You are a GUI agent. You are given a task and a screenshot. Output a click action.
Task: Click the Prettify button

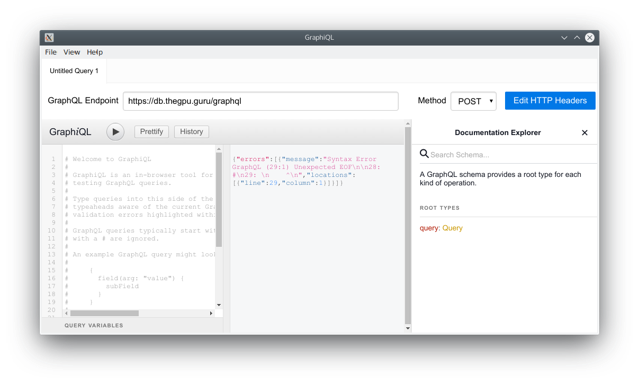tap(151, 132)
